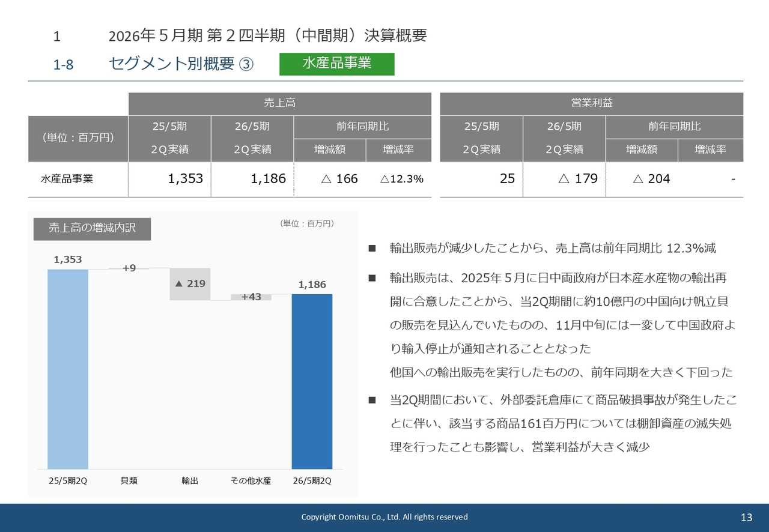Click the その他水産 axis label
The height and width of the screenshot is (532, 769).
click(251, 481)
